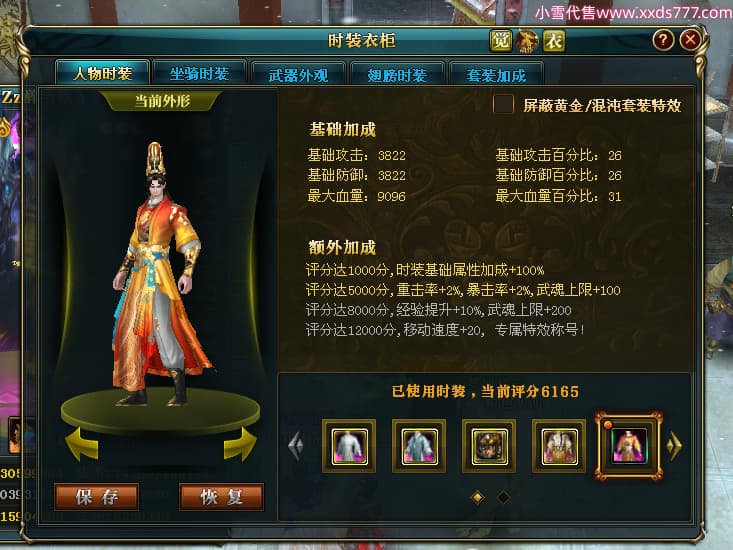Image resolution: width=733 pixels, height=550 pixels.
Task: Click the golden figure icon beside 觉
Action: [x=527, y=41]
